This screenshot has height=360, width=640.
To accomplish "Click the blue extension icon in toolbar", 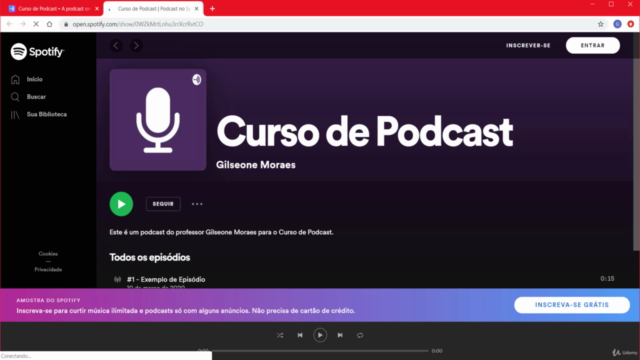I will point(618,24).
